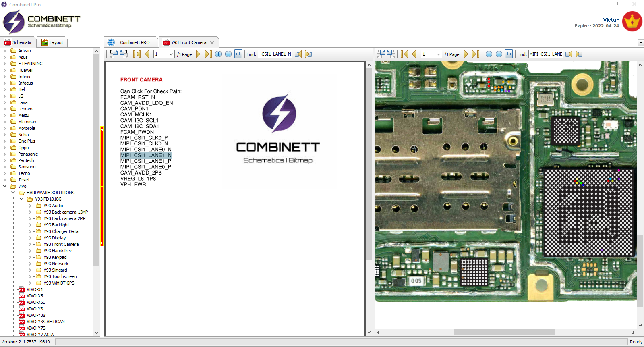Click the folder tree vertical scrollbar
Image resolution: width=644 pixels, height=347 pixels.
[97, 161]
